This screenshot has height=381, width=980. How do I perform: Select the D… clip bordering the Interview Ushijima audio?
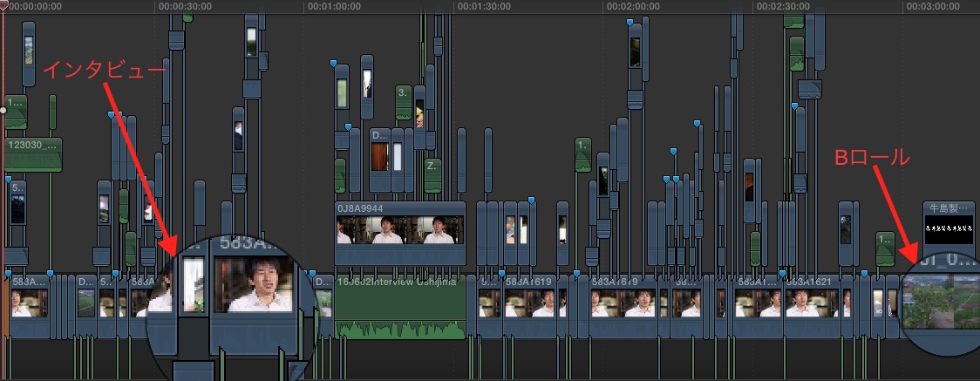point(323,306)
